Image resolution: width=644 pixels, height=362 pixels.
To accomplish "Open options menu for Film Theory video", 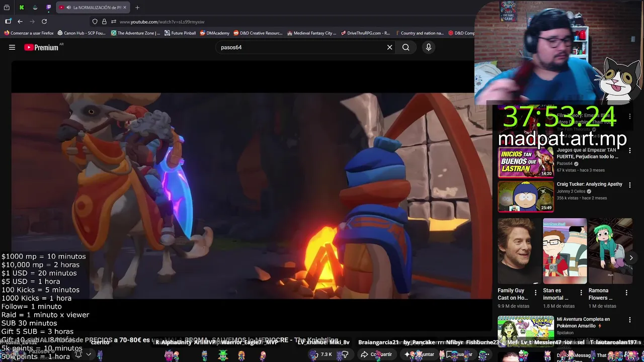I will click(630, 116).
